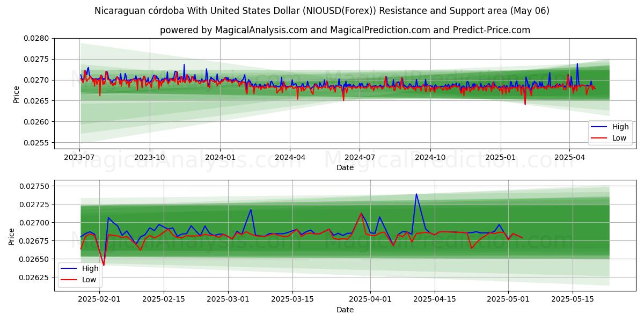Click the 2025-04 x-axis tick label
The image size is (644, 322).
click(x=569, y=157)
